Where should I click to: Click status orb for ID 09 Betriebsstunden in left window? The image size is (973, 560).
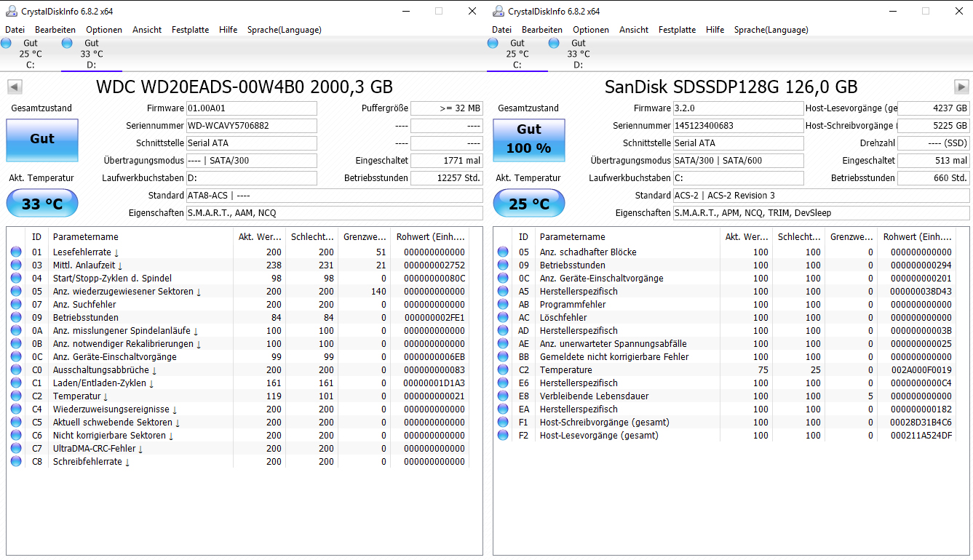coord(16,318)
